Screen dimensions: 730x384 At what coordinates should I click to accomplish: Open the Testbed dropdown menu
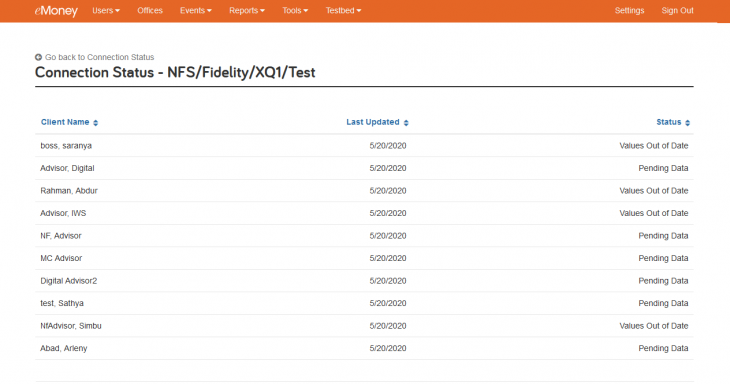(x=343, y=10)
